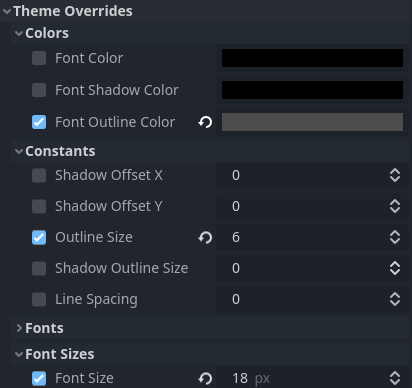
Task: Click the Outline Size label
Action: [94, 237]
